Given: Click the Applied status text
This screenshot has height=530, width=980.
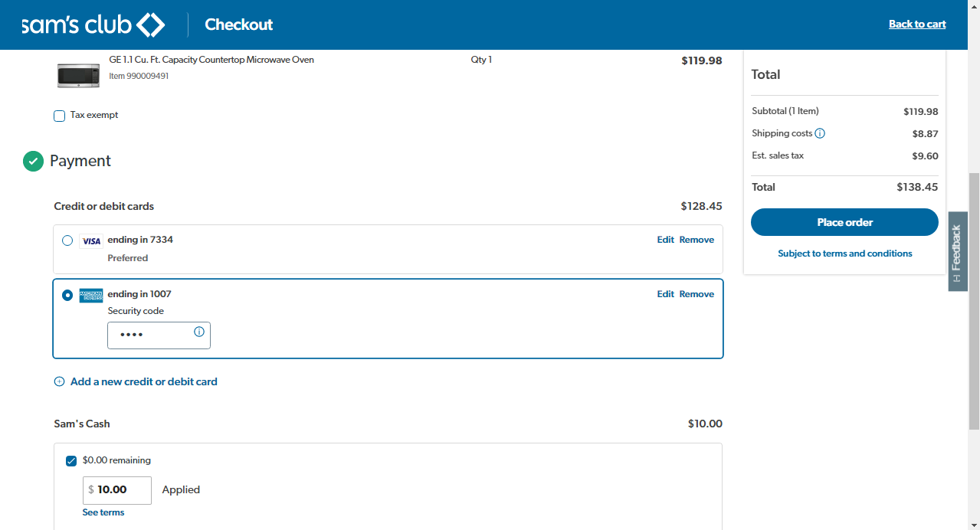Looking at the screenshot, I should pyautogui.click(x=181, y=490).
